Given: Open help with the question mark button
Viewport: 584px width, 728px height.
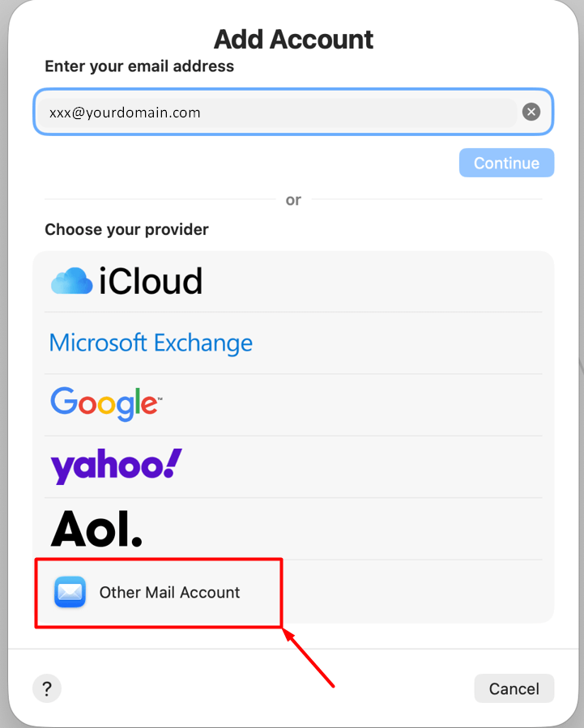Looking at the screenshot, I should (47, 689).
